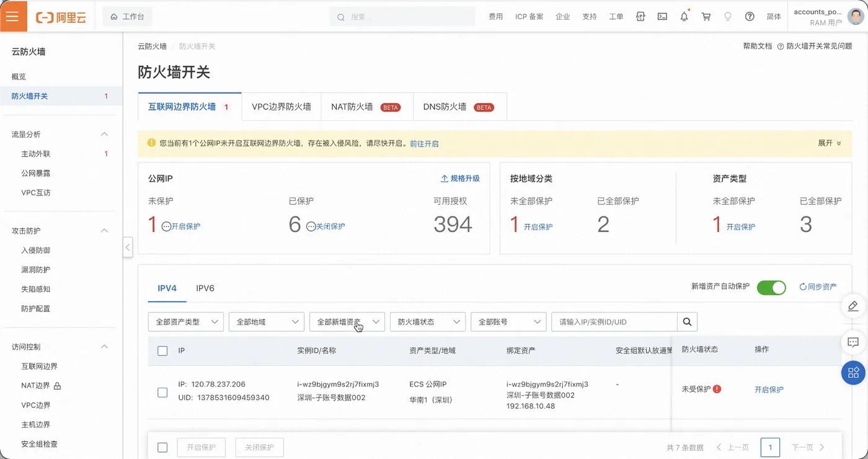Expand the warning banner via 展开
The height and width of the screenshot is (459, 868).
point(830,143)
